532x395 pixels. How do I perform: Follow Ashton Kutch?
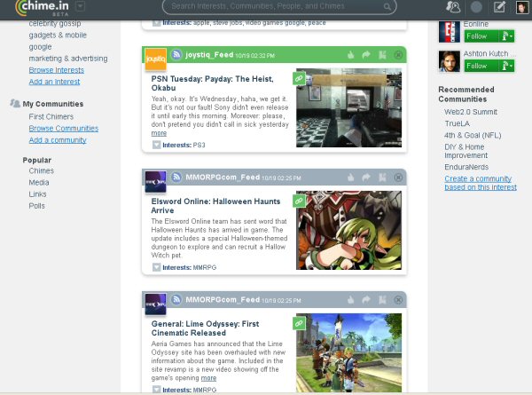pos(481,66)
